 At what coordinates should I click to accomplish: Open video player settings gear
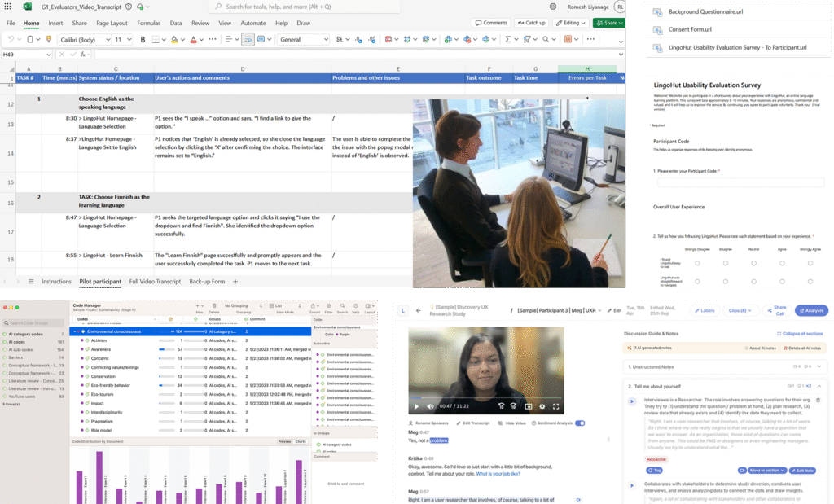tap(542, 406)
